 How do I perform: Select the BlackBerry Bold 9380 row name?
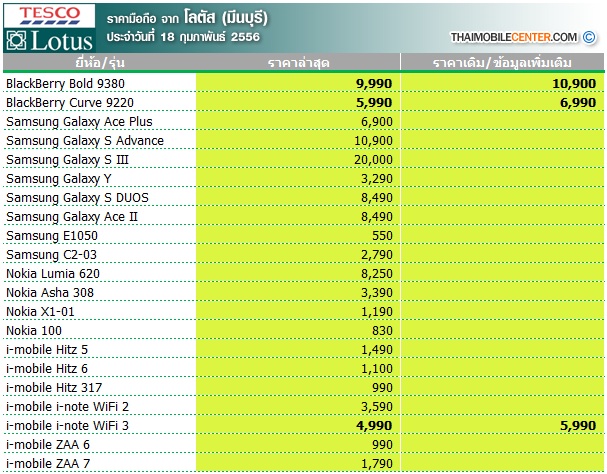(x=65, y=83)
